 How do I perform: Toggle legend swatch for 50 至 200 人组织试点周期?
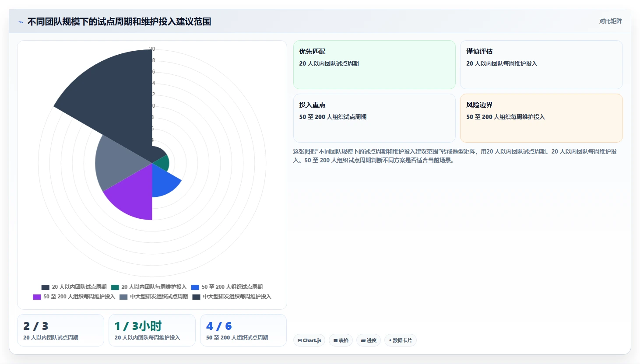[195, 287]
